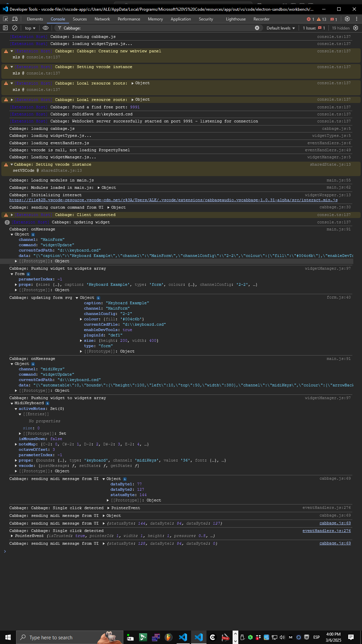
Task: Open DevTools main settings gear
Action: click(x=347, y=19)
